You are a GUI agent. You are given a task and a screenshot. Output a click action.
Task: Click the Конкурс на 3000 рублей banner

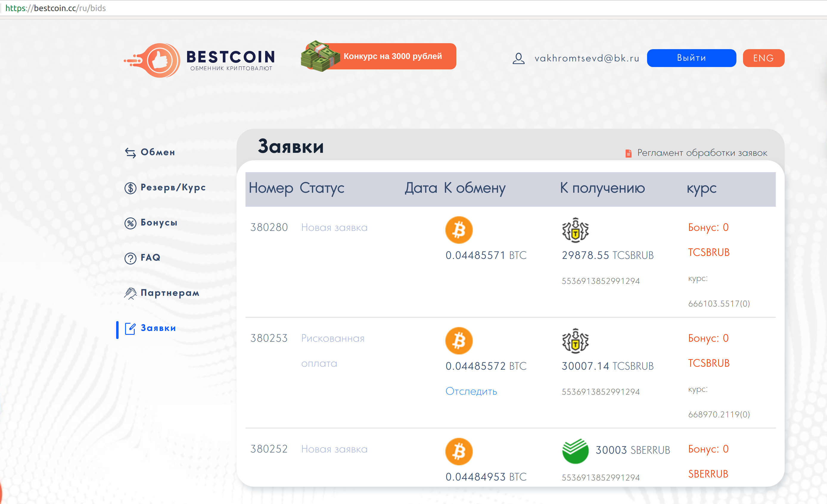(392, 56)
